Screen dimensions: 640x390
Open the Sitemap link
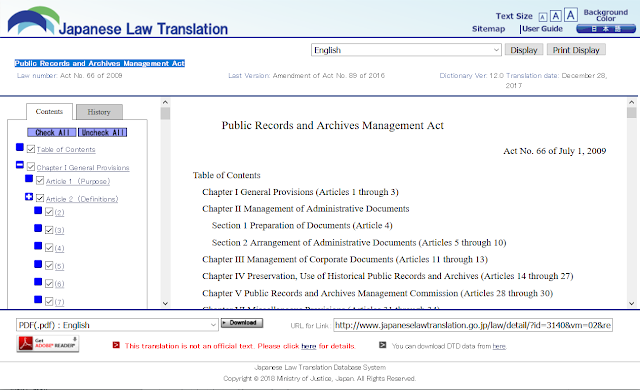[x=489, y=29]
